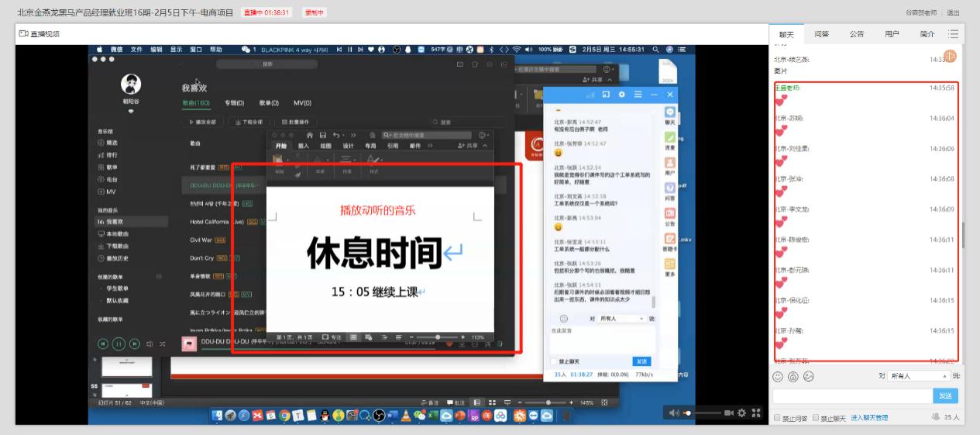Open the 所有人 recipient dropdown in right chat panel
980x435 pixels.
pyautogui.click(x=918, y=376)
